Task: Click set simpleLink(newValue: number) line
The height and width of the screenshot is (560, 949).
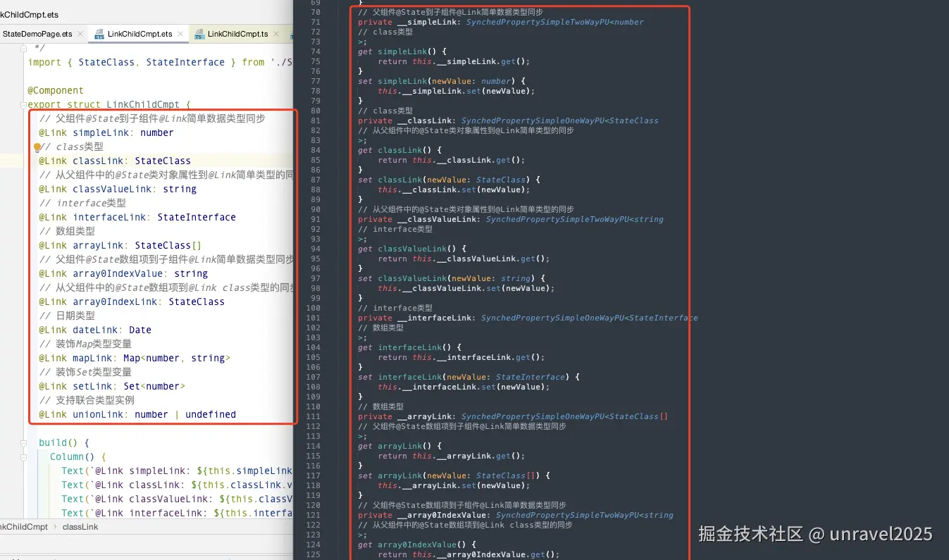Action: [442, 81]
